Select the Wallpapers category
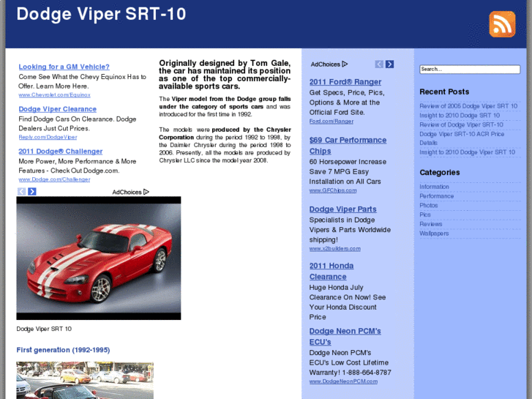 point(434,234)
